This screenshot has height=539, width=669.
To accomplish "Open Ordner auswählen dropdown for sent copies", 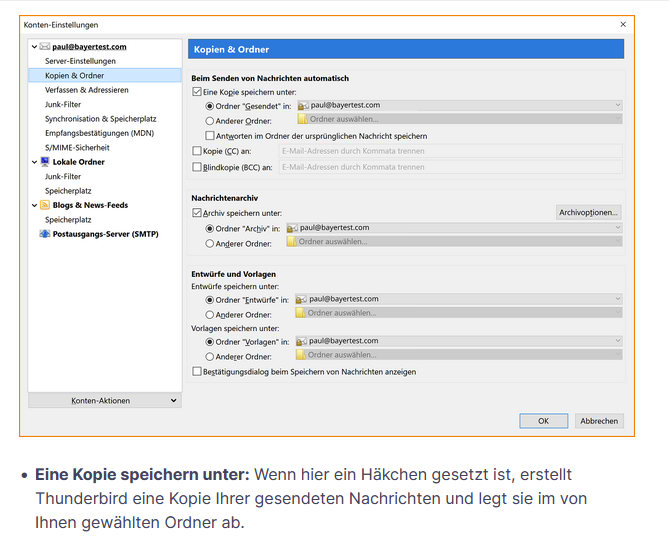I will pyautogui.click(x=459, y=119).
